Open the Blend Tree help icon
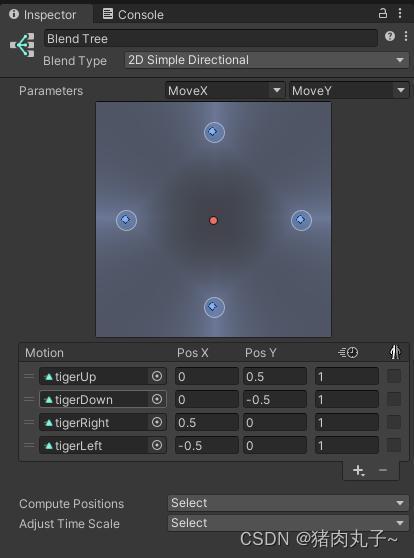414x558 pixels. click(390, 36)
